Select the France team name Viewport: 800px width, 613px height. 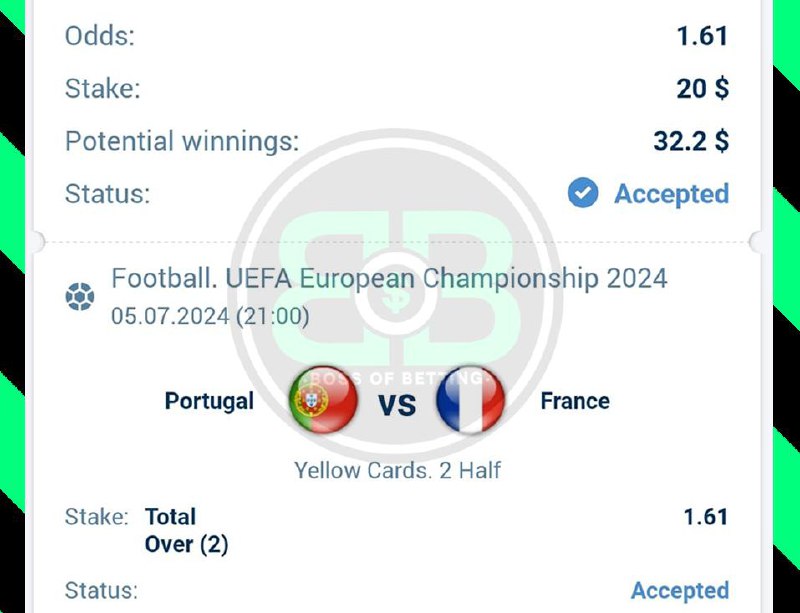click(x=575, y=402)
